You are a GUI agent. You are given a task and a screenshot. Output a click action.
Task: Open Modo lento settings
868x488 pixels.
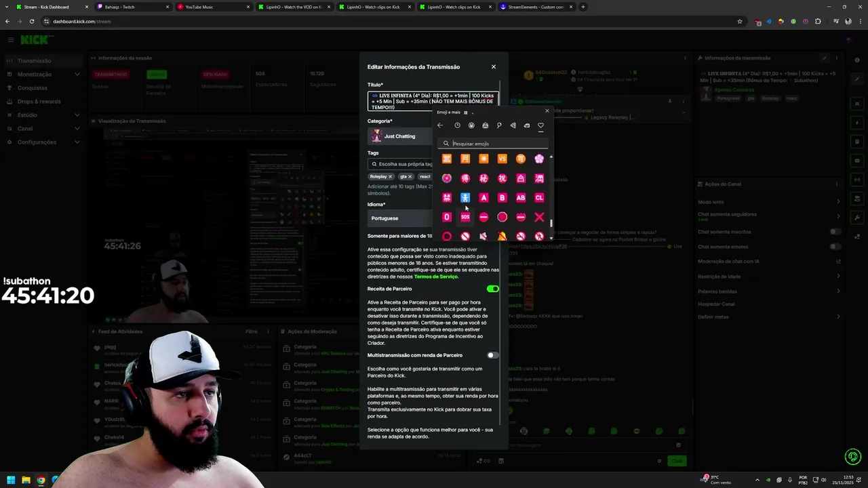pyautogui.click(x=770, y=201)
